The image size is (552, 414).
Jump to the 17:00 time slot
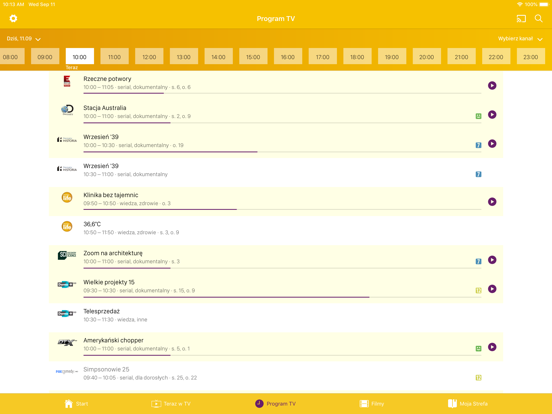(x=322, y=56)
